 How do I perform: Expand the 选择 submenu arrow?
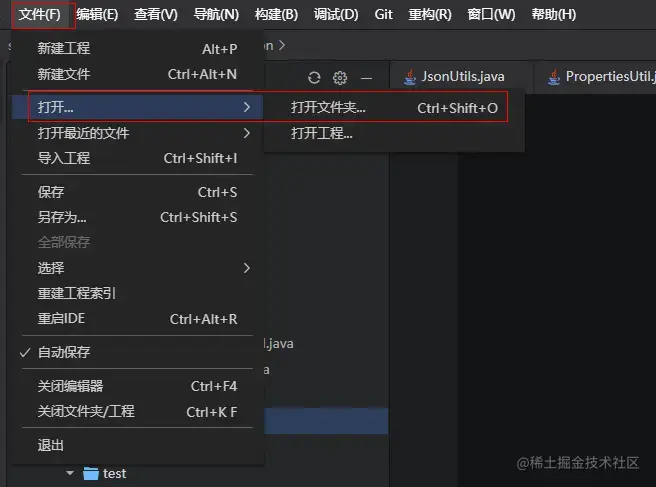coord(247,268)
